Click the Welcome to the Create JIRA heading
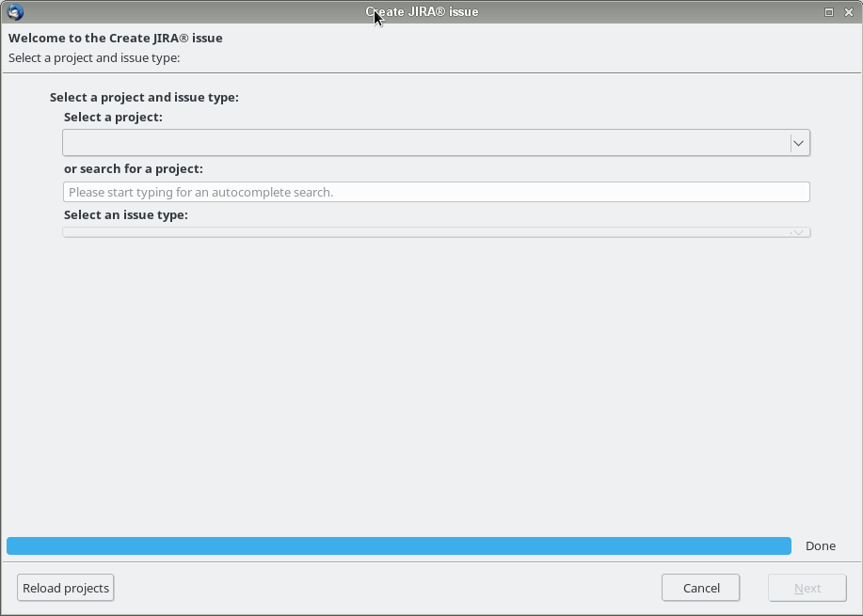This screenshot has height=616, width=863. (116, 39)
